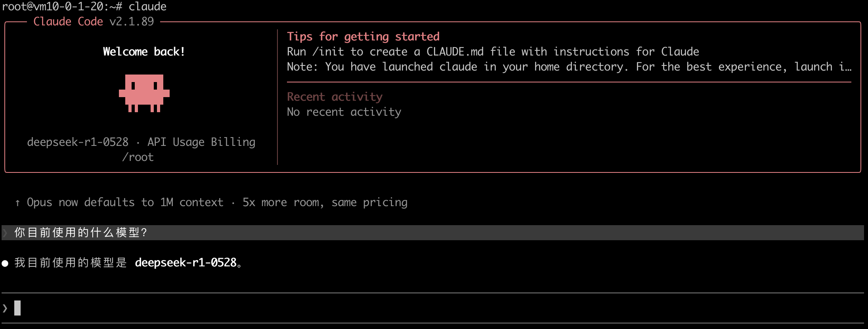
Task: Click the /root working directory path
Action: tap(138, 157)
